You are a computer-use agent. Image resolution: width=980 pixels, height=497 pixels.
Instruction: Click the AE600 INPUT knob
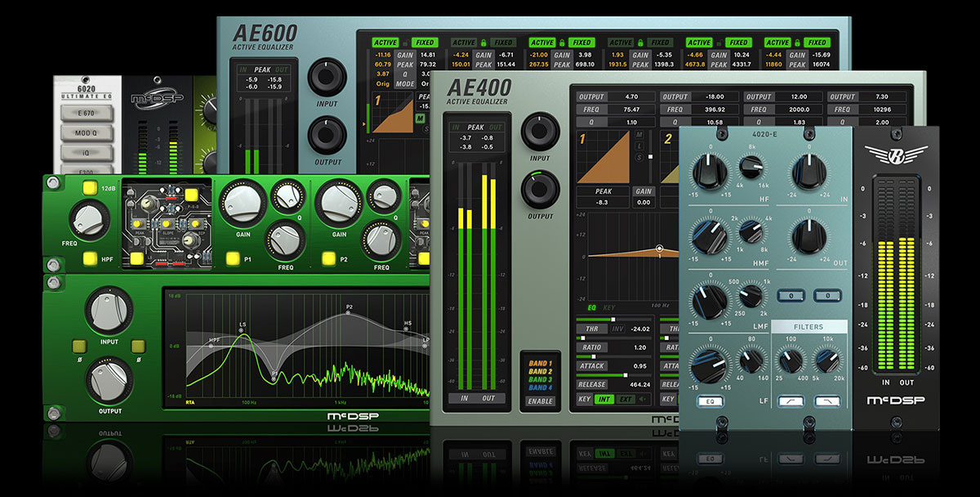[x=327, y=78]
